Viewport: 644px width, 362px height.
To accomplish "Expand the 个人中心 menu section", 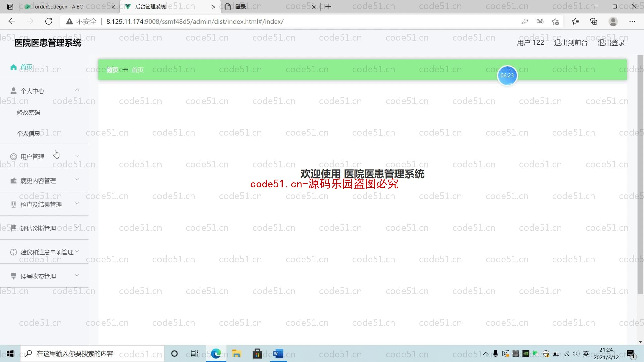I will (x=44, y=90).
